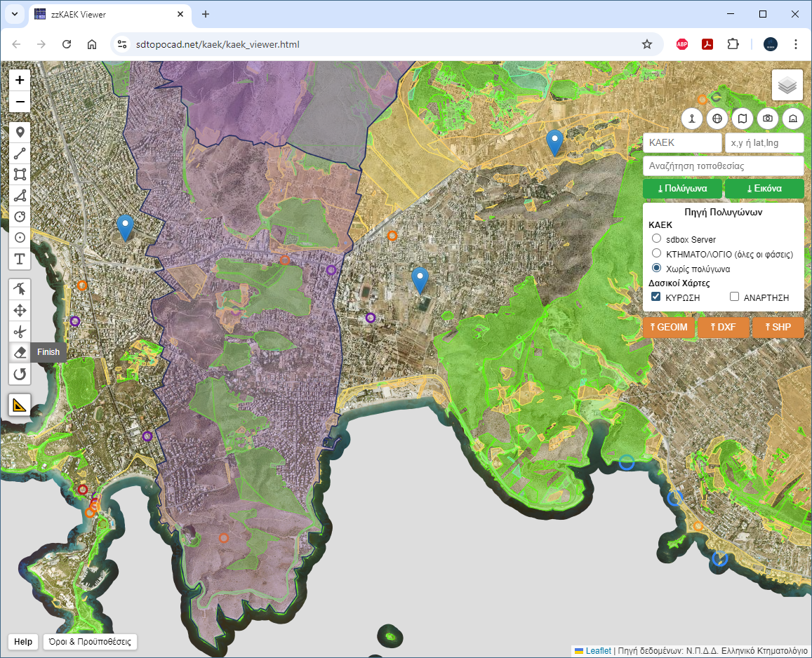Viewport: 812px width, 658px height.
Task: Select ΚΤΗΜΑΤΟΛΟΓΙΟ polygon source option
Action: [x=657, y=253]
